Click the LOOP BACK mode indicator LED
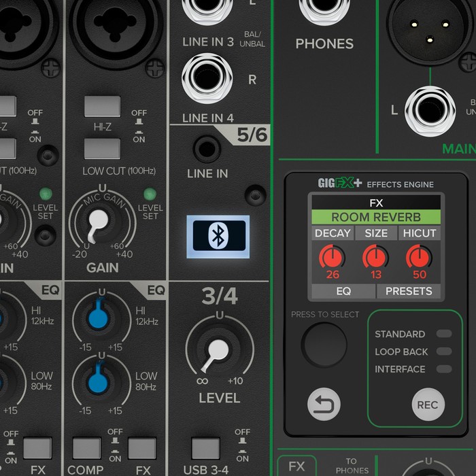Screen dimensions: 476x476 (444, 352)
